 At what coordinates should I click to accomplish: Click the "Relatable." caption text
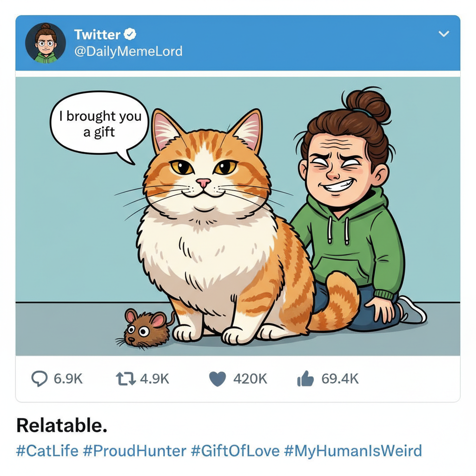62,426
